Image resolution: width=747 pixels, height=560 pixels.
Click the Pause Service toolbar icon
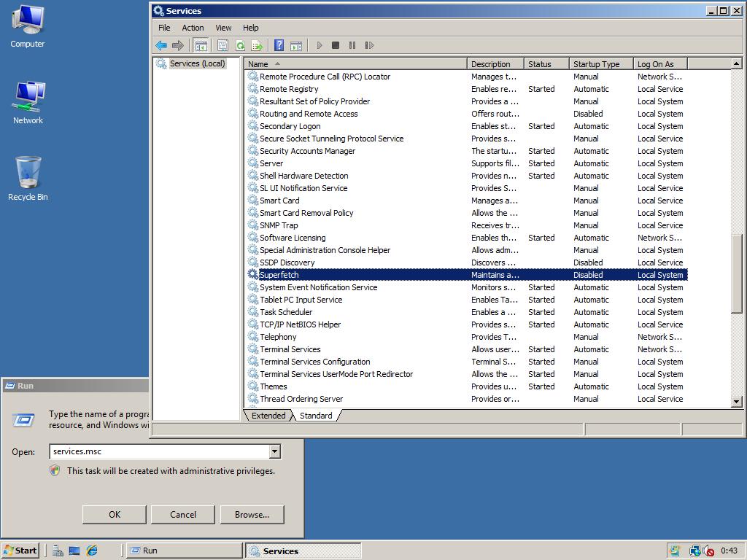click(x=352, y=46)
